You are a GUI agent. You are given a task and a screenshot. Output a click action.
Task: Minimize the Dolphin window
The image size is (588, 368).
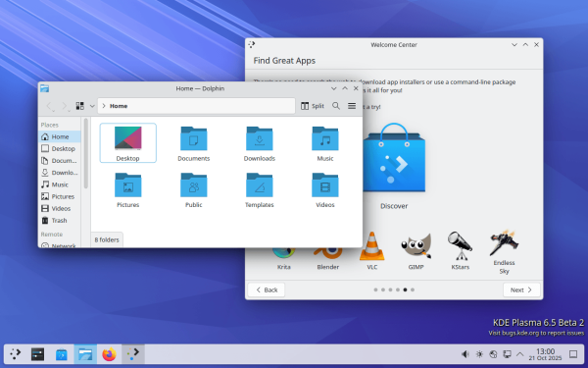pos(334,88)
